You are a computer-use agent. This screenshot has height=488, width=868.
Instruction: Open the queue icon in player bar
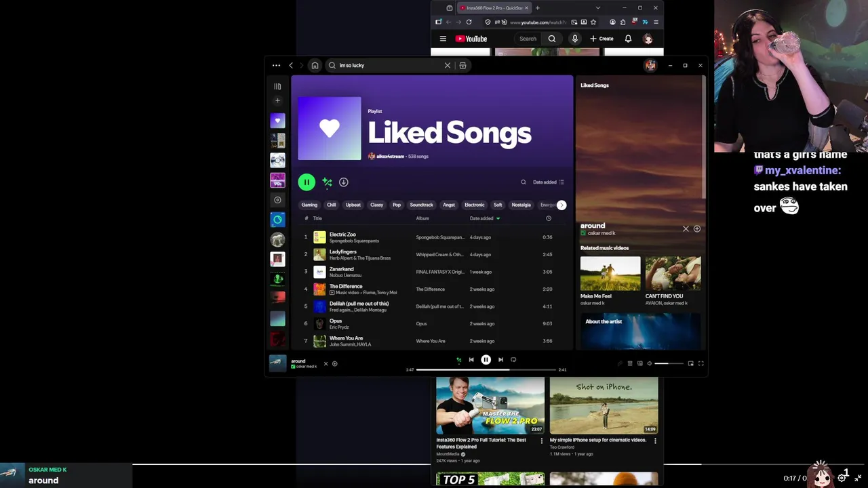(630, 364)
